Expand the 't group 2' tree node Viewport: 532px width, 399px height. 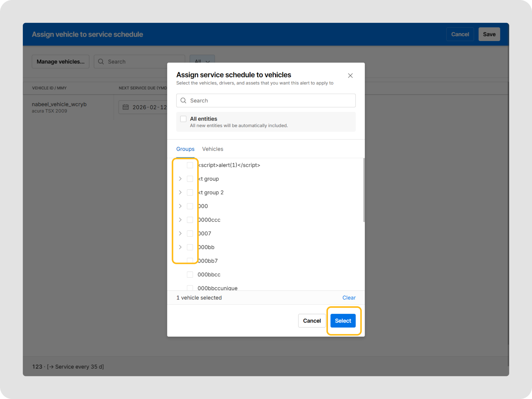click(180, 192)
